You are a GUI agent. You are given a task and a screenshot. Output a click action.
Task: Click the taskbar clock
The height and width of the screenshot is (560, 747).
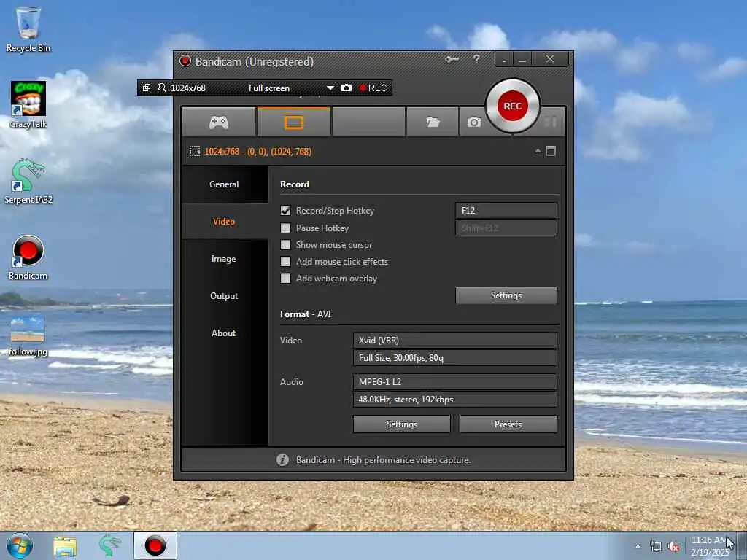coord(711,546)
